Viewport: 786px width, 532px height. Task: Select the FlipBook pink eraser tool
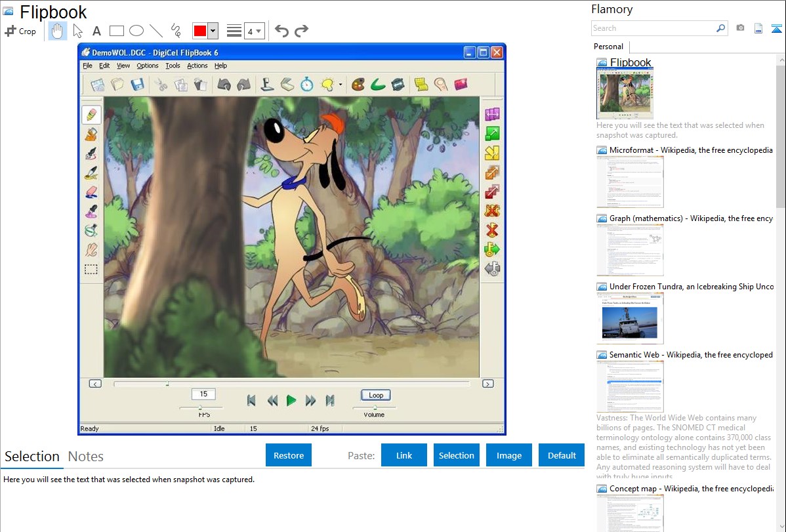point(91,192)
